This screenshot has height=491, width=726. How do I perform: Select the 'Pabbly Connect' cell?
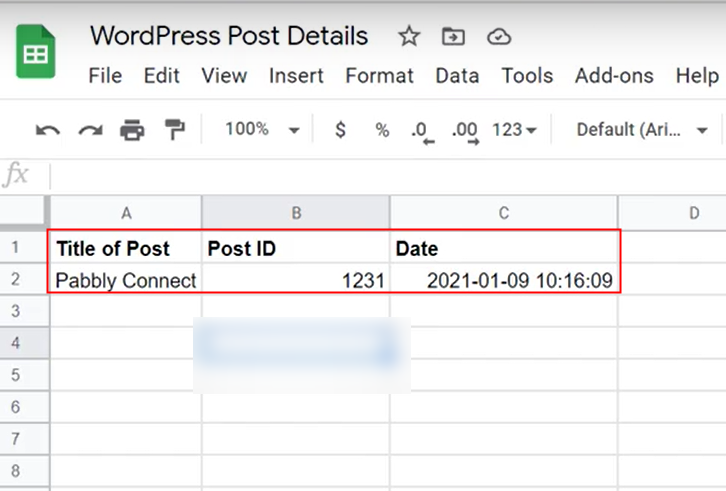click(x=126, y=279)
